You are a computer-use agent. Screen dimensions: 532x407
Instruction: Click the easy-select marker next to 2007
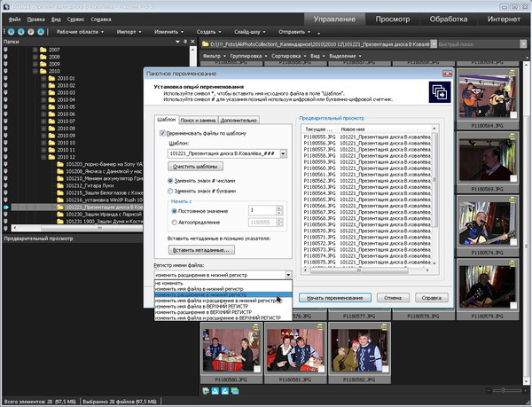click(x=5, y=50)
